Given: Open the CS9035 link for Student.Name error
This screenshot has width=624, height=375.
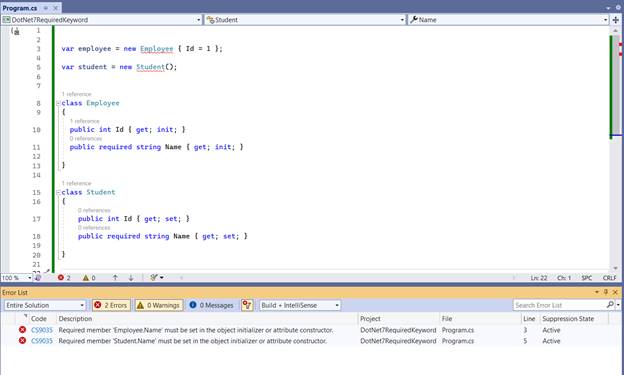Looking at the screenshot, I should tap(42, 341).
